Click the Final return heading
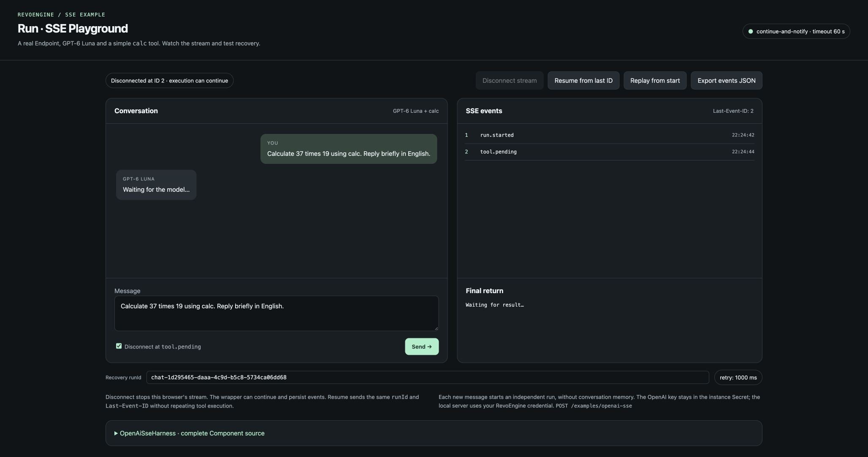Image resolution: width=868 pixels, height=457 pixels. 484,291
